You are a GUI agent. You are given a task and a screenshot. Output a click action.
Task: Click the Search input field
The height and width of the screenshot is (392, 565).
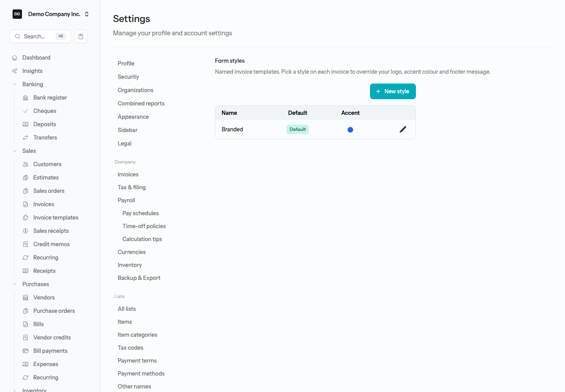click(40, 36)
